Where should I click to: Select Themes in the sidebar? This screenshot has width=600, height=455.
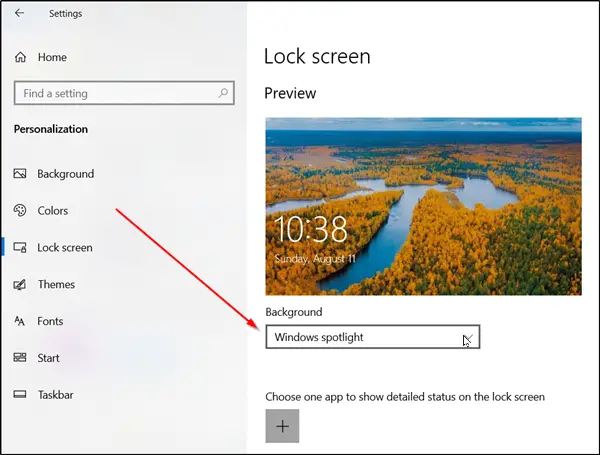point(56,284)
